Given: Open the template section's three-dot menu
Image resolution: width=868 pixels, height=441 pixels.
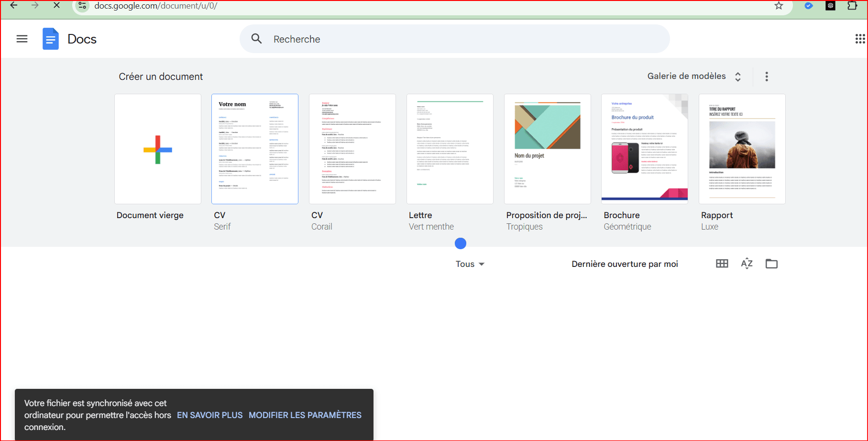Looking at the screenshot, I should [x=767, y=77].
